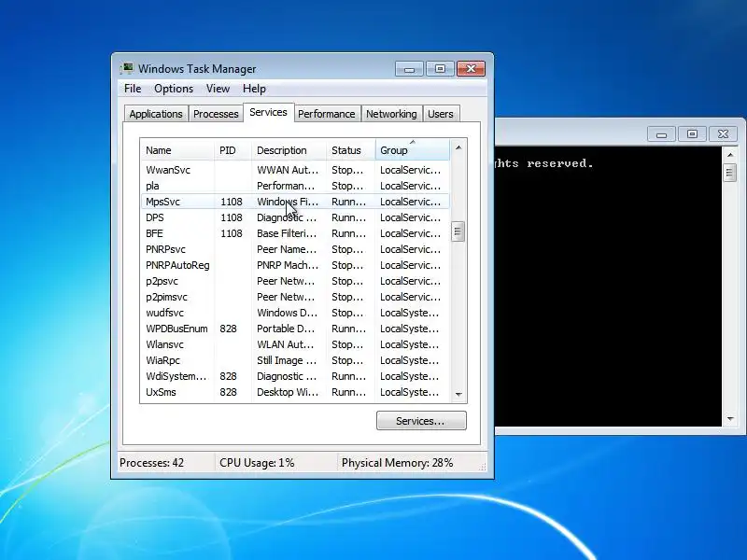
Task: Click CPU Usage: 1% in status bar
Action: coord(257,463)
